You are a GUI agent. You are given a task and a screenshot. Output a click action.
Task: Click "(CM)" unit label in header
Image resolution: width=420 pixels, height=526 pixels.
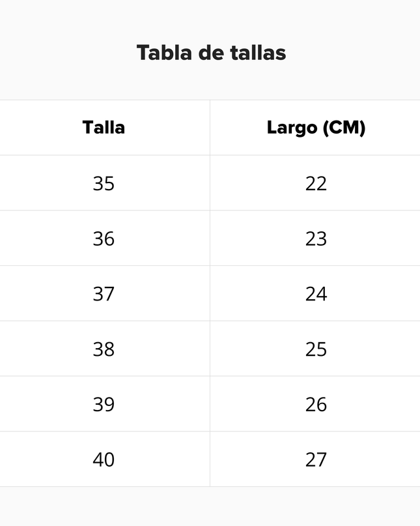(x=344, y=128)
